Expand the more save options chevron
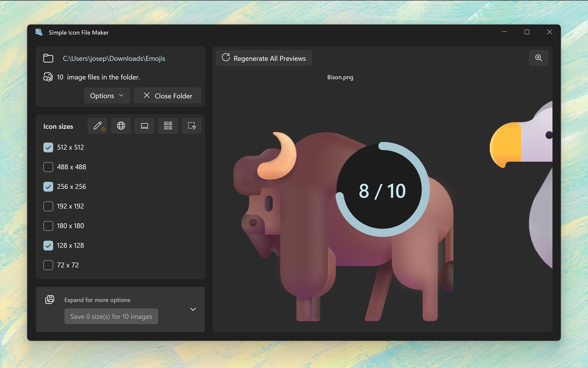Image resolution: width=588 pixels, height=368 pixels. click(x=193, y=309)
